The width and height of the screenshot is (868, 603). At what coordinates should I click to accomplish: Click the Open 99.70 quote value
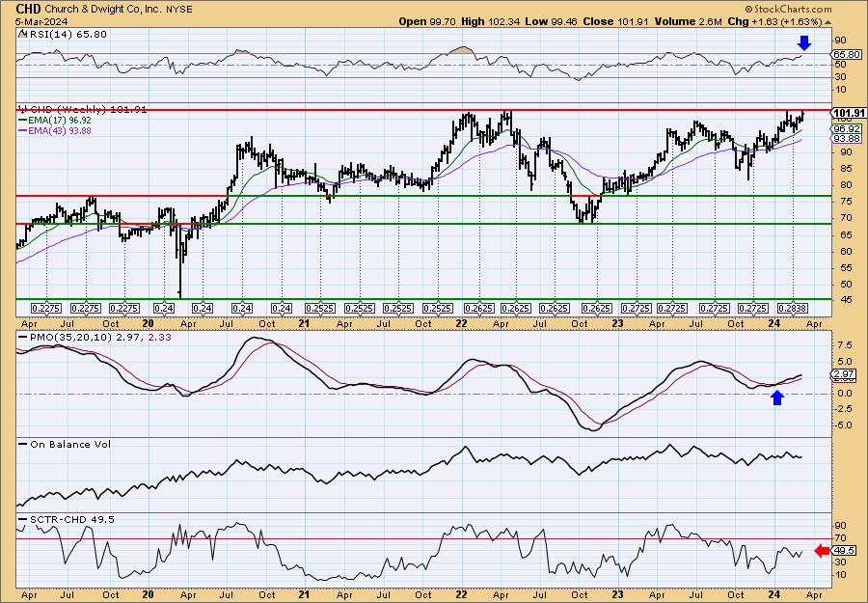tap(427, 21)
